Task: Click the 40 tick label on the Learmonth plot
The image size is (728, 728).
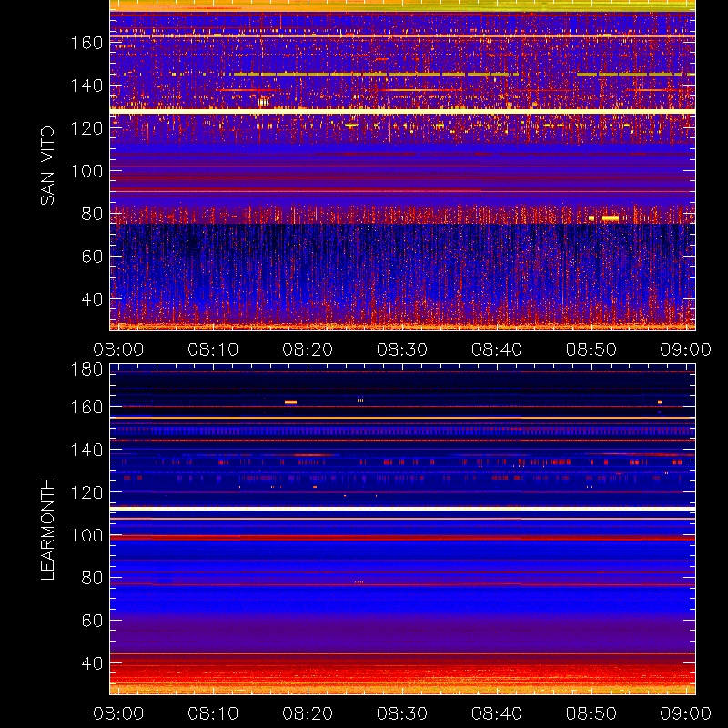Action: click(92, 663)
